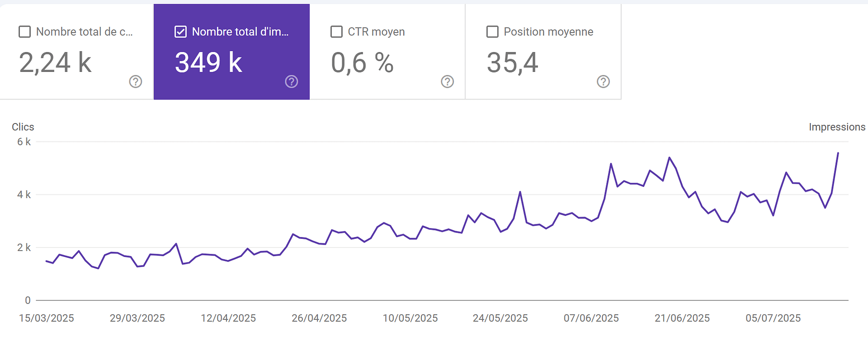Select the 35,4 average position value
The image size is (868, 342).
pyautogui.click(x=512, y=62)
